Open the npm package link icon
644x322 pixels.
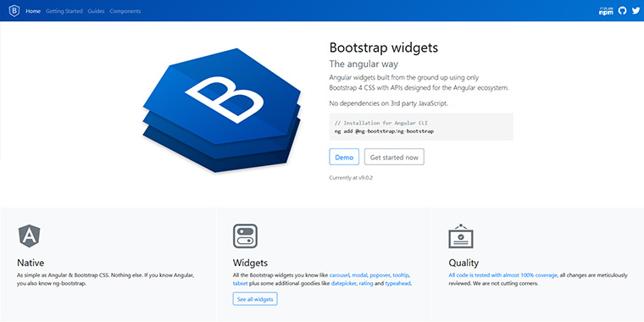tap(606, 11)
